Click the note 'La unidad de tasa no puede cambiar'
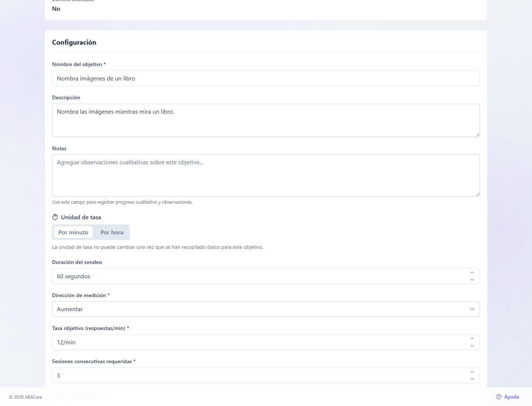The width and height of the screenshot is (532, 406). pyautogui.click(x=158, y=247)
